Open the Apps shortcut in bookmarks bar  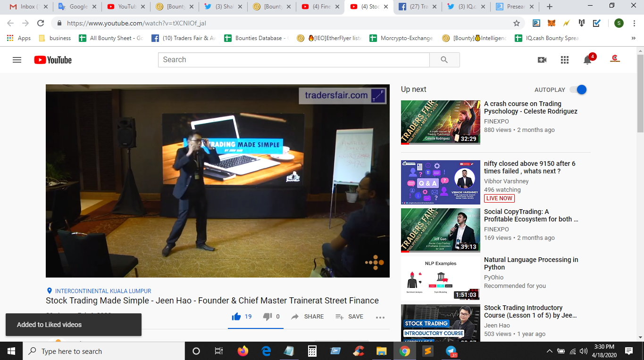pyautogui.click(x=19, y=38)
